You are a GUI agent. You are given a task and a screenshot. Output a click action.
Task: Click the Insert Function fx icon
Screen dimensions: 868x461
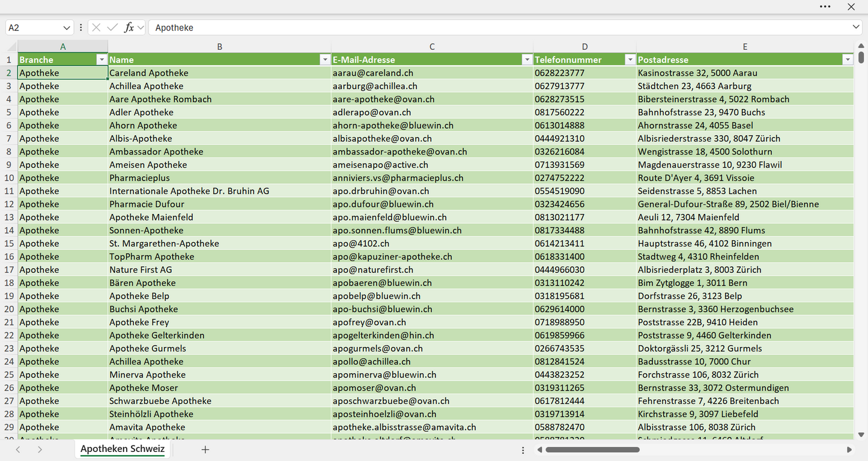[129, 28]
